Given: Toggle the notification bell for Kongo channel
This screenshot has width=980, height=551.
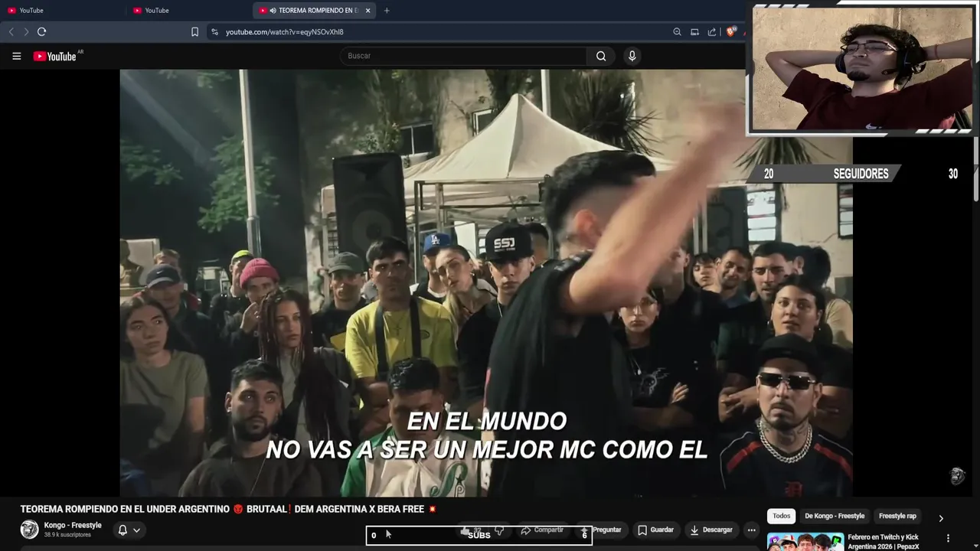Looking at the screenshot, I should (122, 530).
